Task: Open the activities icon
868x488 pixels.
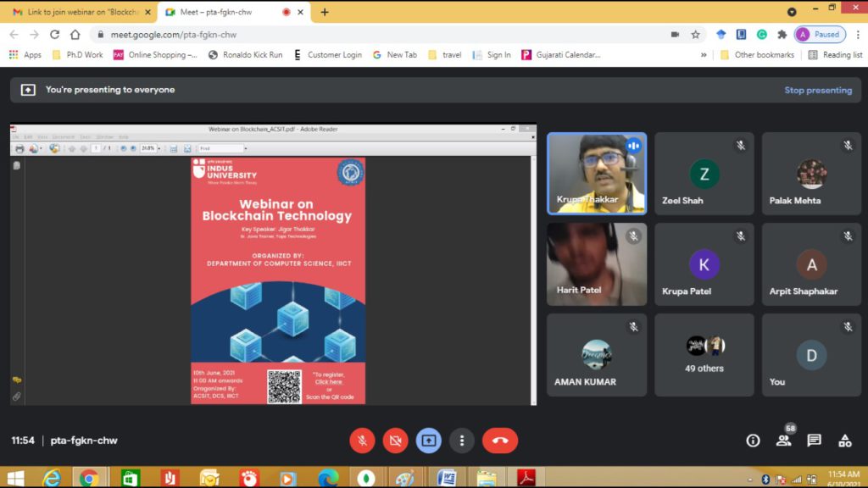Action: pos(844,441)
